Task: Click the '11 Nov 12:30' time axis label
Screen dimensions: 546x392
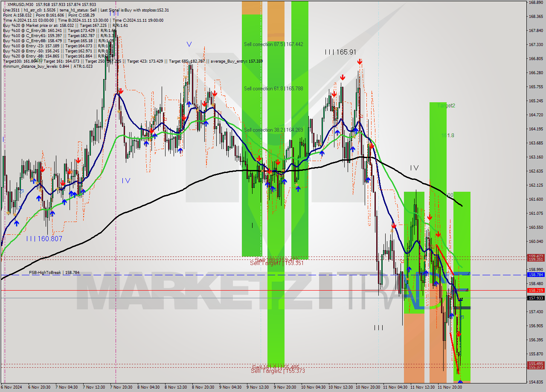Action: (x=423, y=387)
